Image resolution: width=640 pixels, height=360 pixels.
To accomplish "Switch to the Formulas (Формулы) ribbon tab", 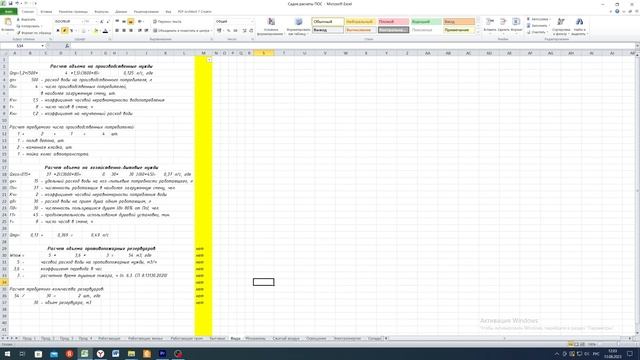I will (x=102, y=11).
